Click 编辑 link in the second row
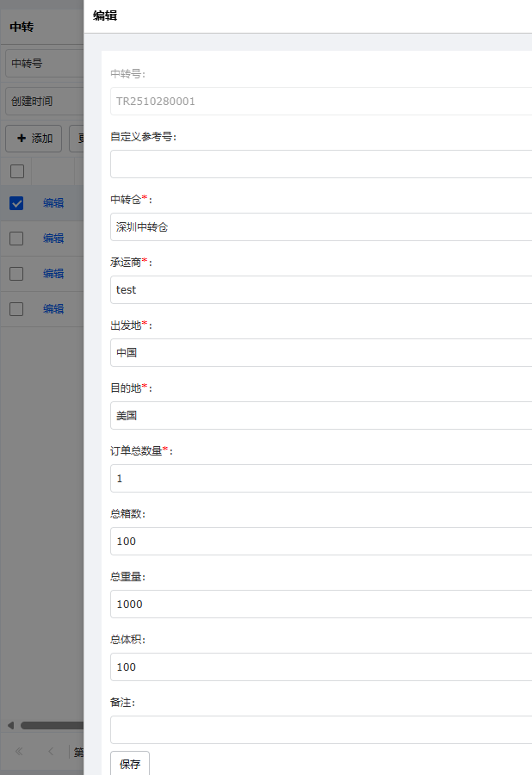The image size is (532, 775). [53, 239]
